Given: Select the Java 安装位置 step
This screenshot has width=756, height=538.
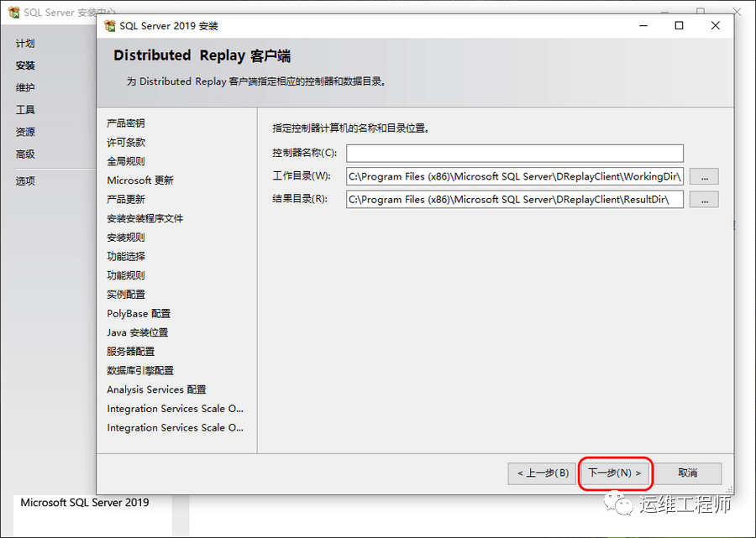Looking at the screenshot, I should pyautogui.click(x=138, y=332).
